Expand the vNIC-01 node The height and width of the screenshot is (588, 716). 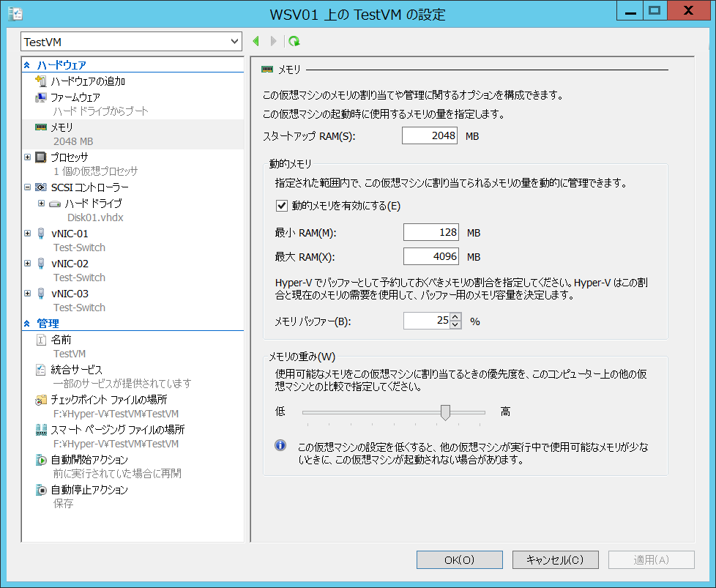point(27,234)
